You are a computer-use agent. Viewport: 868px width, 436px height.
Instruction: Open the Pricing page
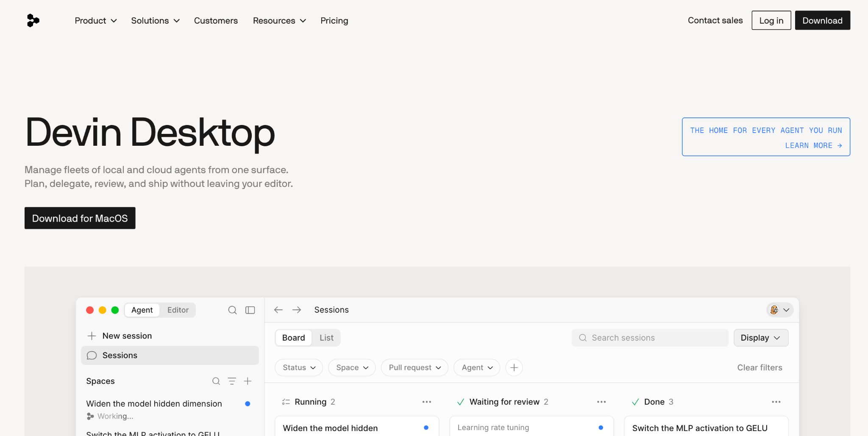(334, 21)
